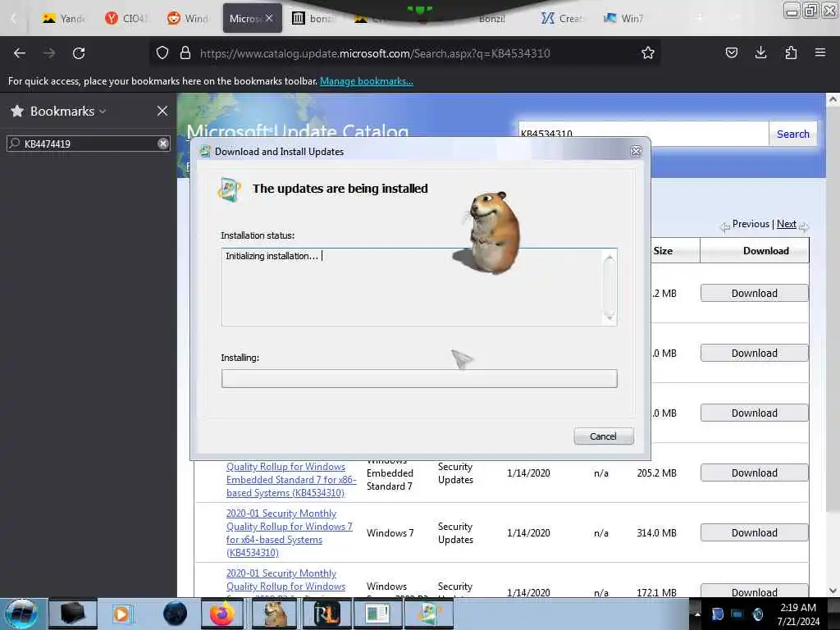Switch to the Yandex tab
Screen dimensions: 840x630
click(x=64, y=18)
